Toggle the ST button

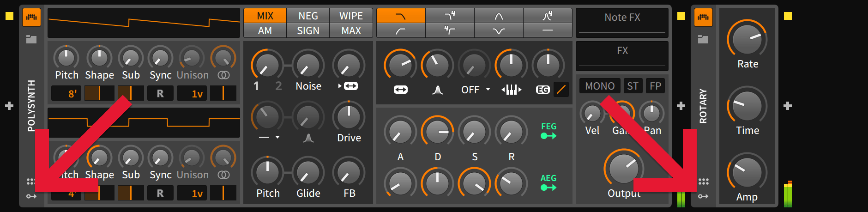tap(633, 86)
